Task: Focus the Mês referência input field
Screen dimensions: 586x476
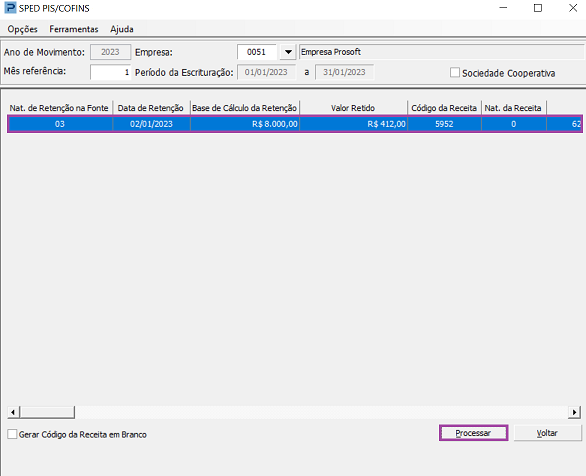Action: [x=111, y=72]
